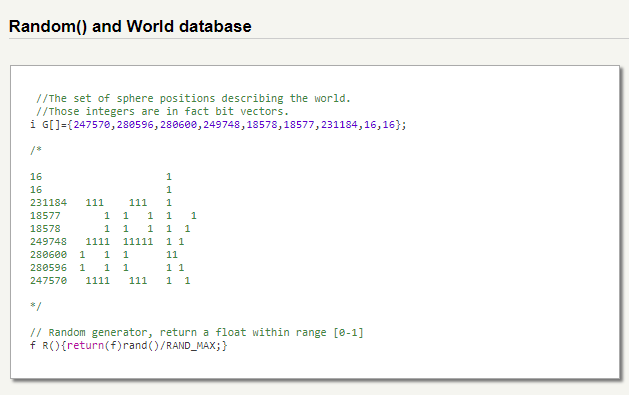Click row label 247570 in the bit table
The width and height of the screenshot is (629, 395).
point(49,281)
